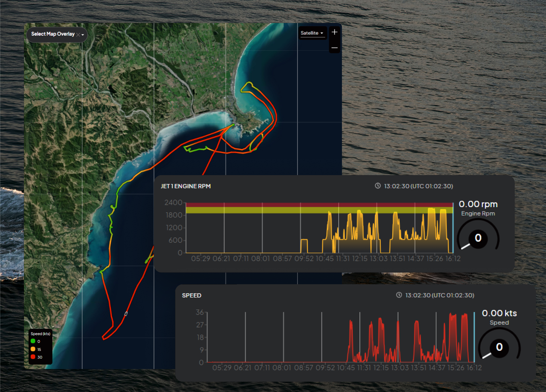
Task: Toggle the green 0 kts legend entry
Action: click(x=33, y=341)
